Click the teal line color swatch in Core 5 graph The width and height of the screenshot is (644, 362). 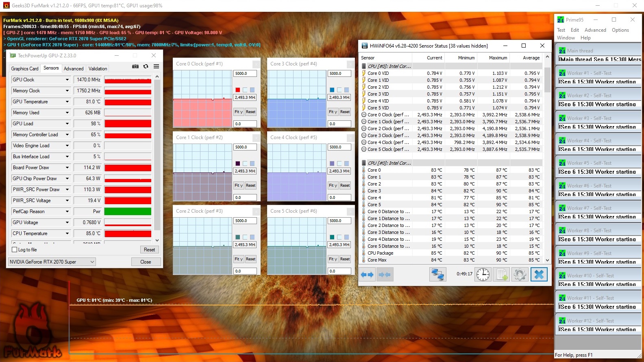[x=332, y=237]
